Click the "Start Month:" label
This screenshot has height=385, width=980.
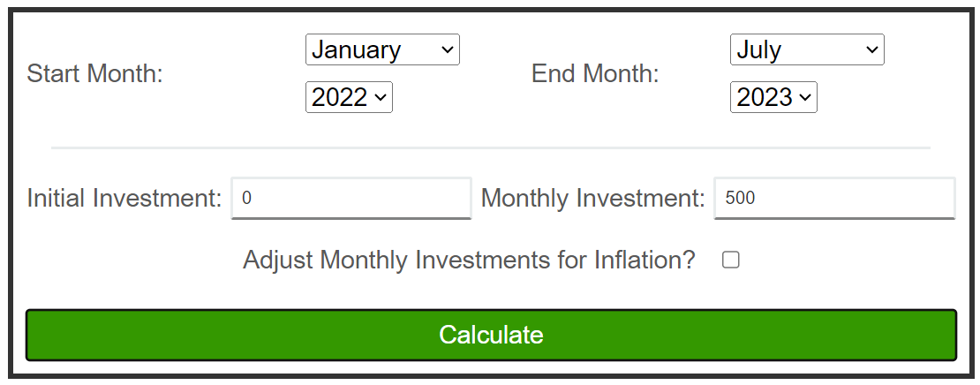(95, 74)
